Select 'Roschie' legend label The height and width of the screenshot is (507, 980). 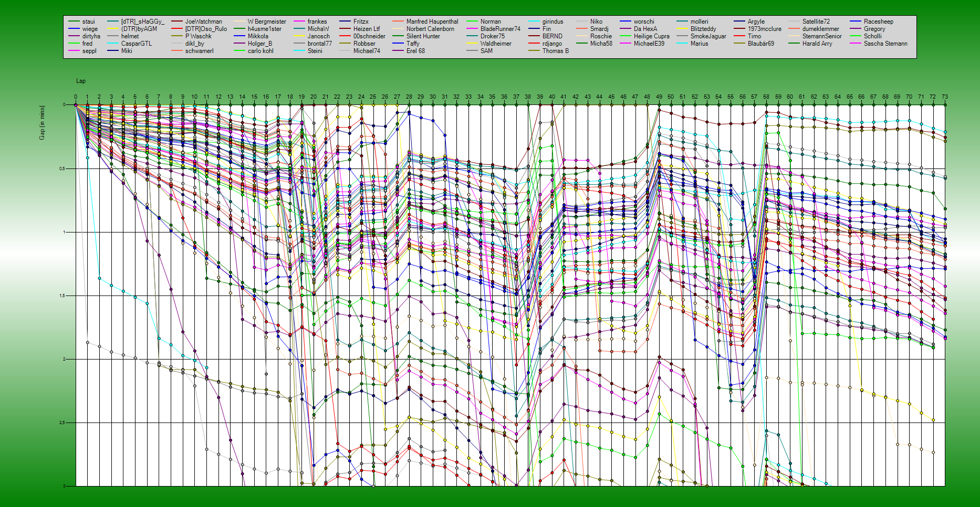594,36
